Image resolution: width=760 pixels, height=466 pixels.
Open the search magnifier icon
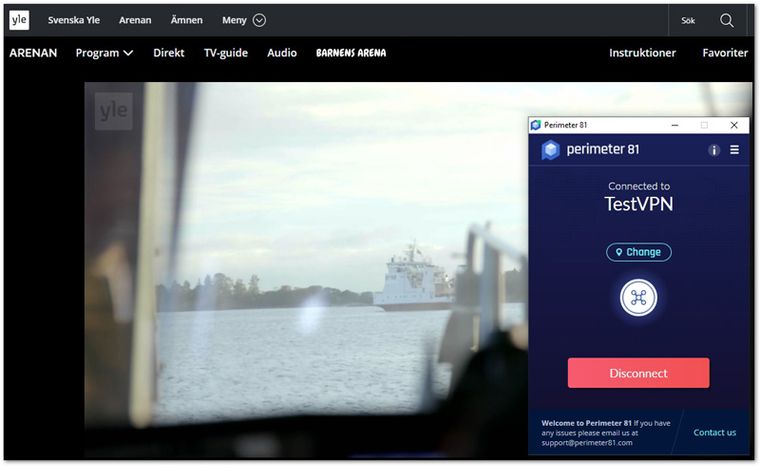(727, 20)
